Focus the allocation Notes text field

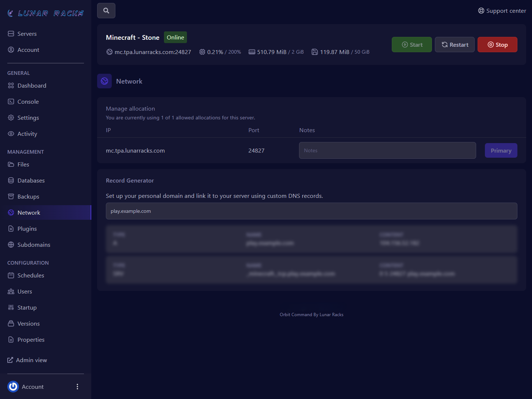click(x=387, y=150)
